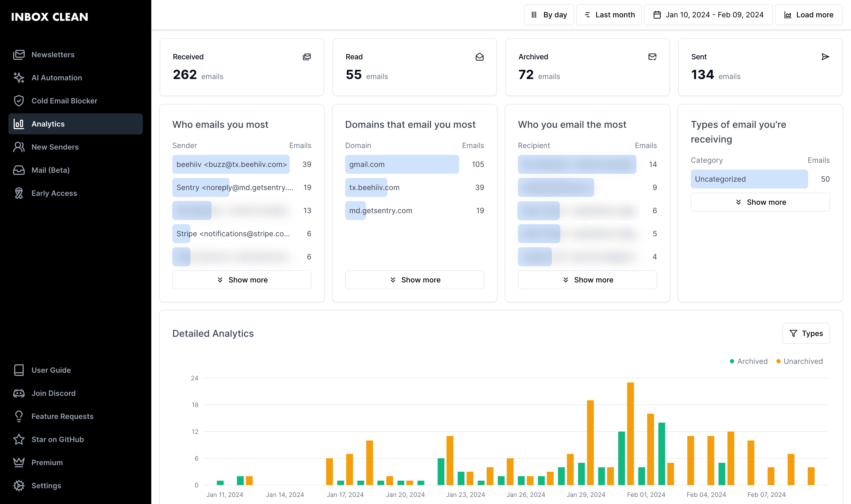This screenshot has height=504, width=851.
Task: Click the funnel icon on Types filter
Action: [x=793, y=334]
